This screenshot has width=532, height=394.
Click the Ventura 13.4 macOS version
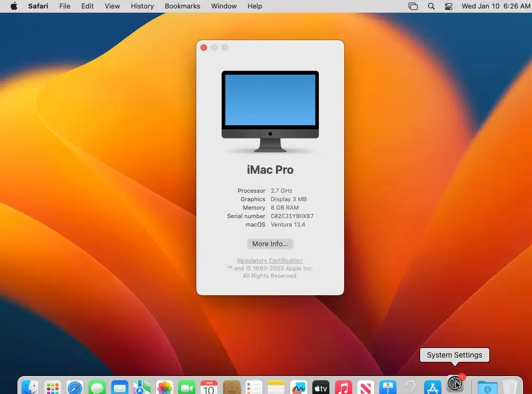[288, 224]
